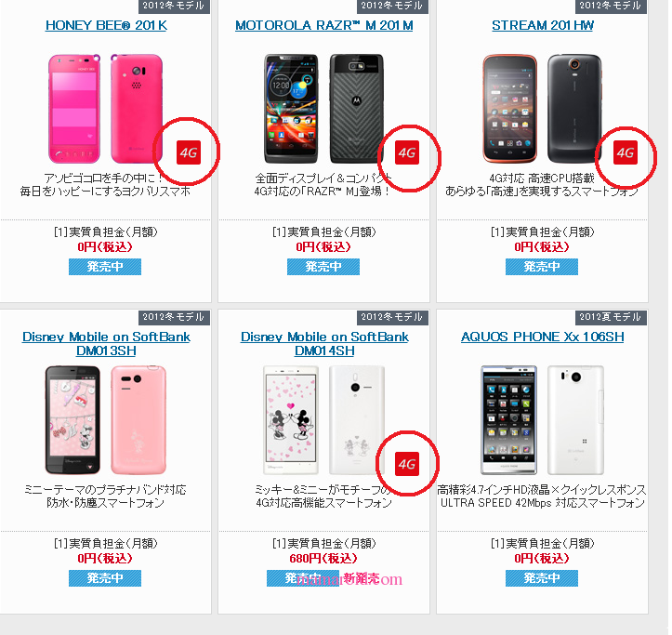Click the Motorola RAZR M phone image
672x635 pixels.
[x=324, y=109]
